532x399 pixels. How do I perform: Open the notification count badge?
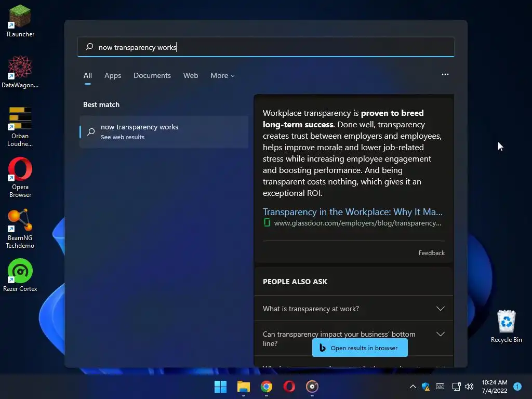[x=517, y=387]
